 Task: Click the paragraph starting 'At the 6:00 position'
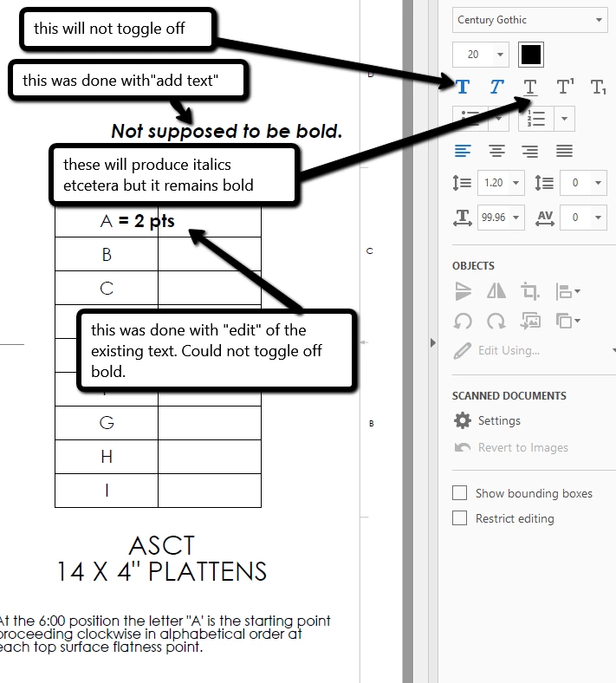[x=165, y=634]
